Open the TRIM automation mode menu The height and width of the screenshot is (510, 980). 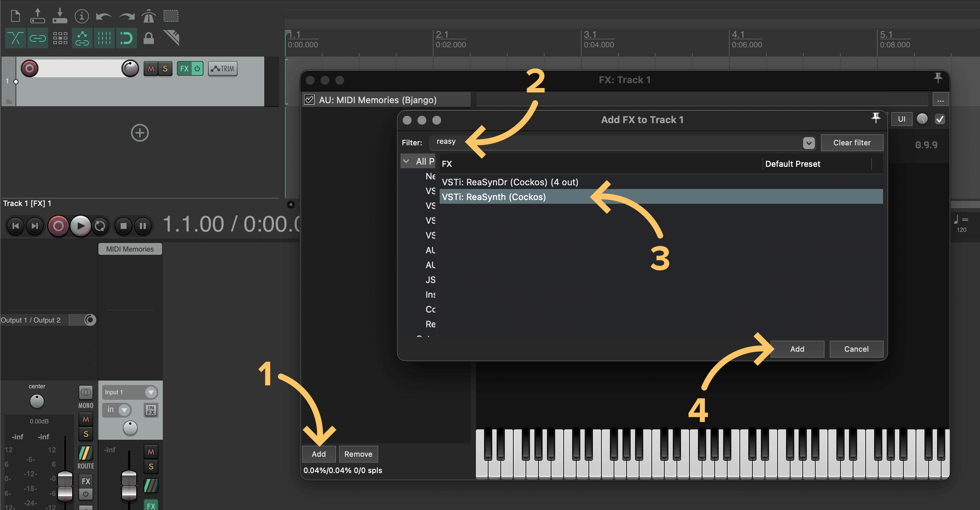[222, 69]
